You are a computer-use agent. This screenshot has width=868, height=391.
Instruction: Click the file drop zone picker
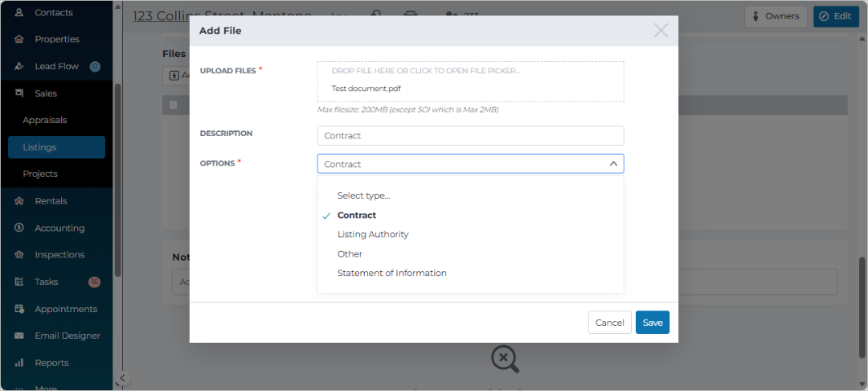click(470, 81)
